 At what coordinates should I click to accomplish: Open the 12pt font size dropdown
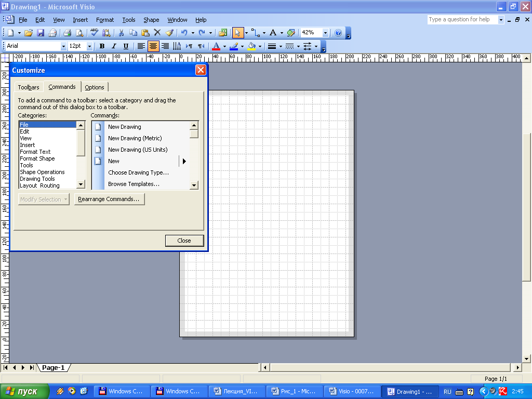[89, 46]
